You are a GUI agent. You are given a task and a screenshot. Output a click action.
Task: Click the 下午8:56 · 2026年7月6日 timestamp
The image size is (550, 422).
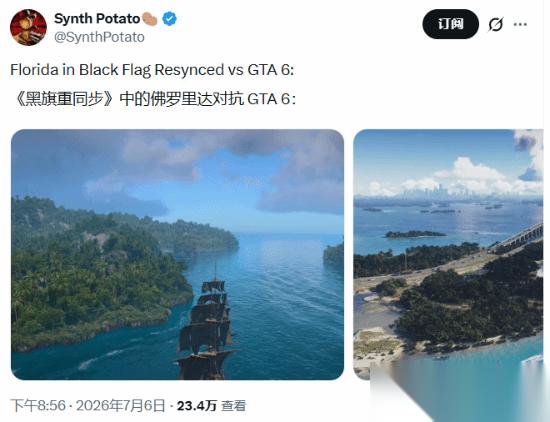click(87, 406)
